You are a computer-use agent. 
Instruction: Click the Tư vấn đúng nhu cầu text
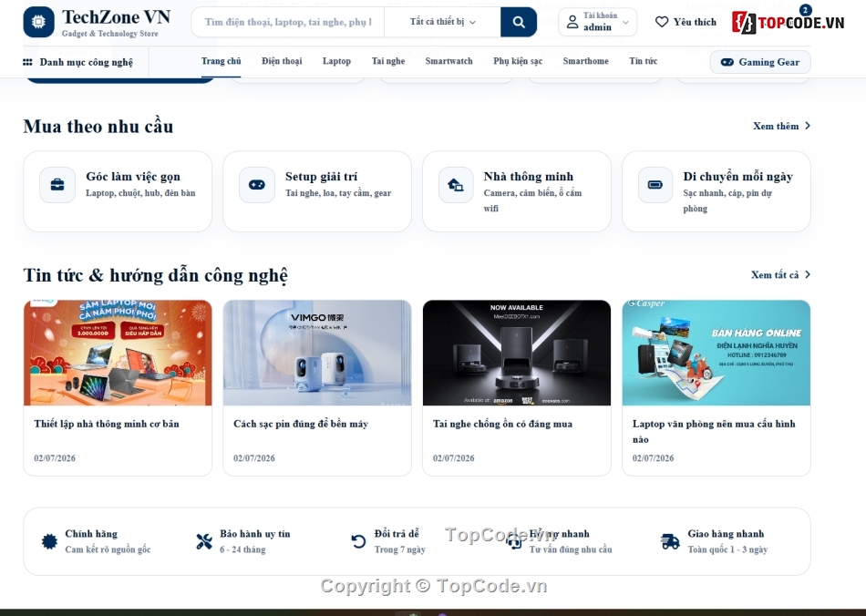point(571,549)
